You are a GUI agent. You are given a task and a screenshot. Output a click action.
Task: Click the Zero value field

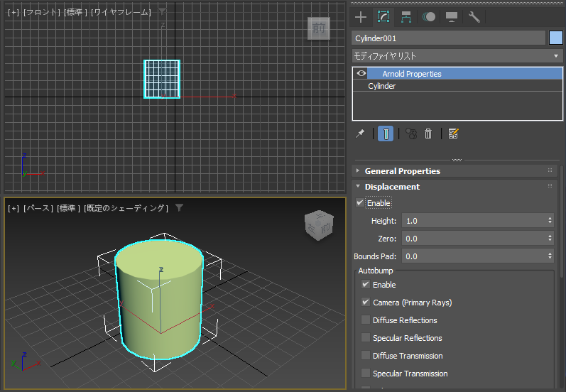[x=474, y=238]
